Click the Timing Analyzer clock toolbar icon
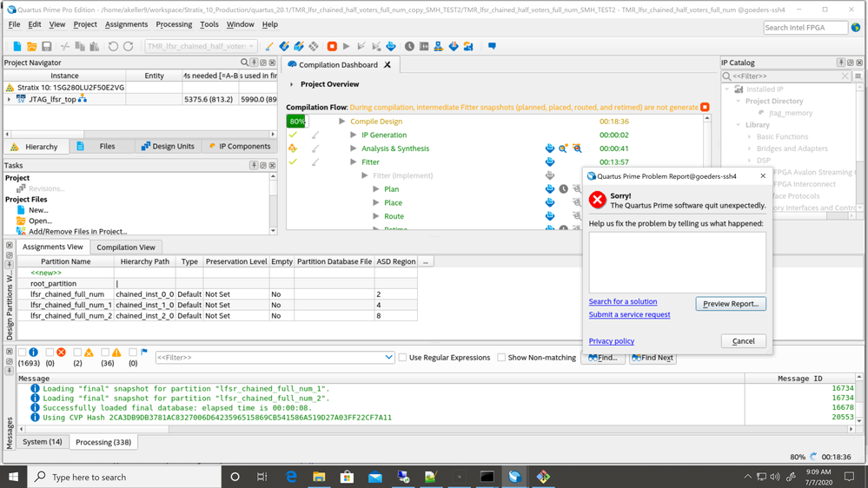868x488 pixels. point(409,46)
